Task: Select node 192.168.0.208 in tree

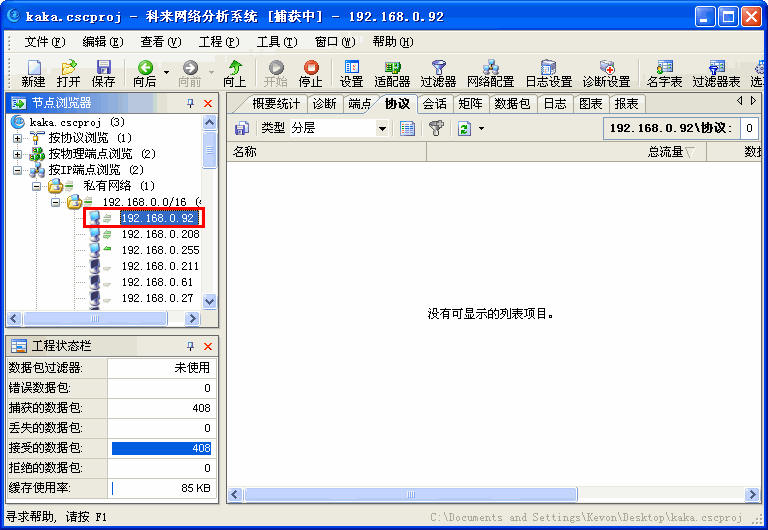Action: point(160,234)
